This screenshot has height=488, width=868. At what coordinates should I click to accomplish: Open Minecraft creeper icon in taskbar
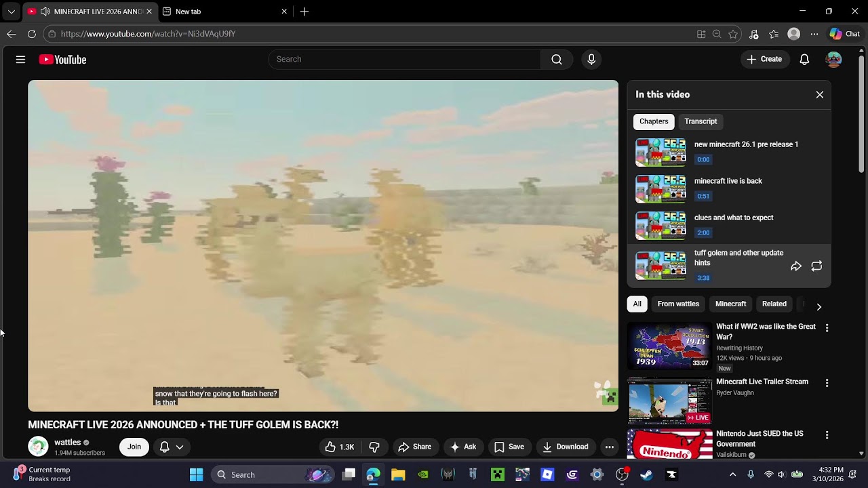tap(498, 474)
